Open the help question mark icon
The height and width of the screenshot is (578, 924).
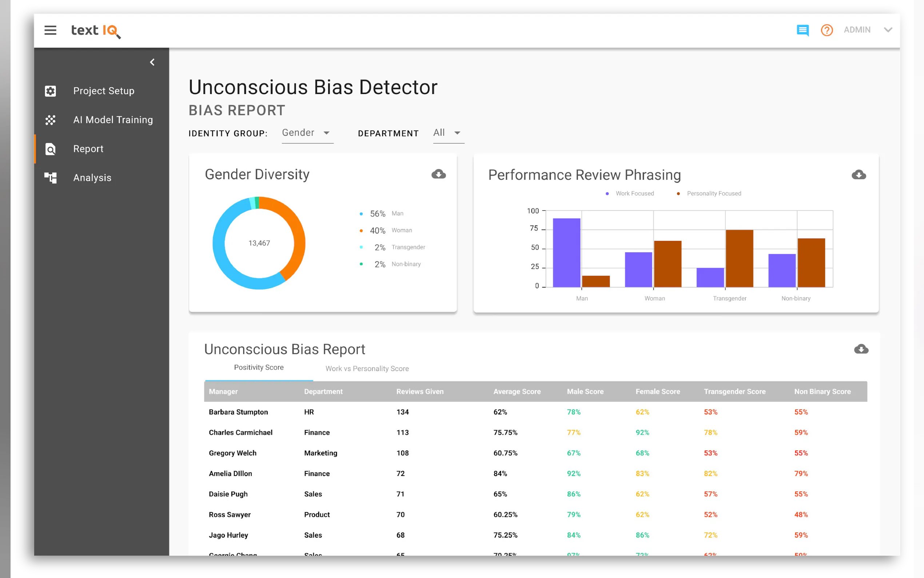coord(827,30)
